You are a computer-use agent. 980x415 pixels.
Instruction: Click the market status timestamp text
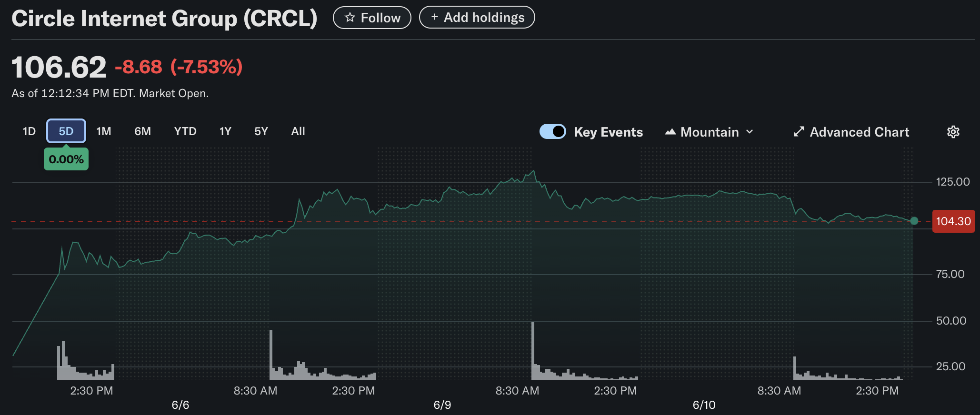[110, 93]
